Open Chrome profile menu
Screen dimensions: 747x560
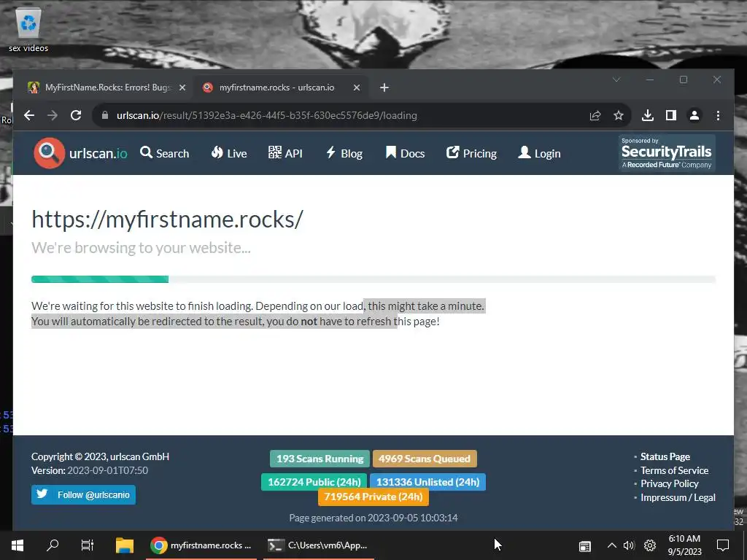click(694, 115)
